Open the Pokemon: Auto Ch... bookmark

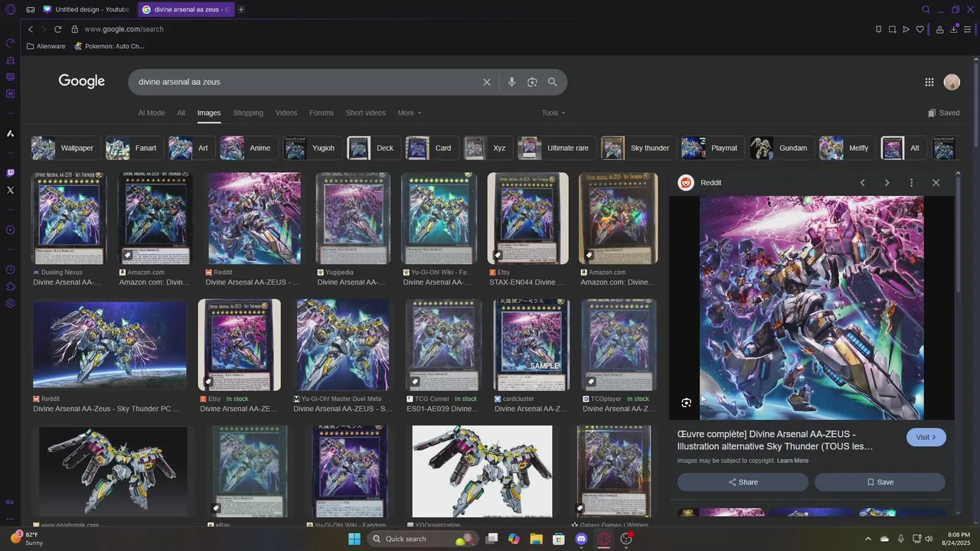coord(109,46)
